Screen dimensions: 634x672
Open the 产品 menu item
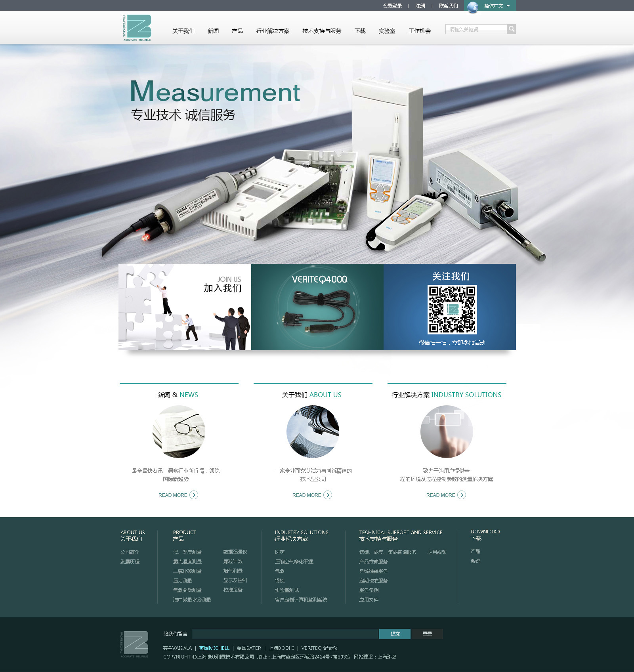[x=237, y=31]
